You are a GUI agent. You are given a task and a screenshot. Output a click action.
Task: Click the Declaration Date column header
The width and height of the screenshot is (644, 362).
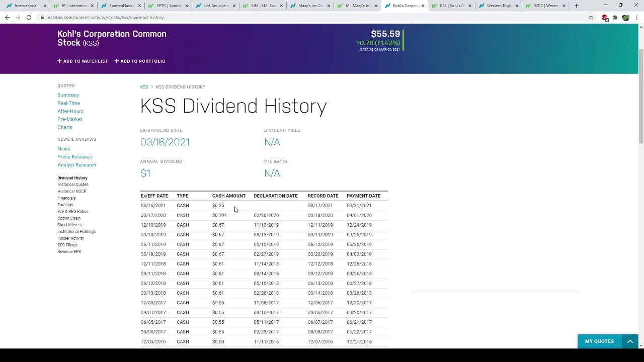click(276, 196)
